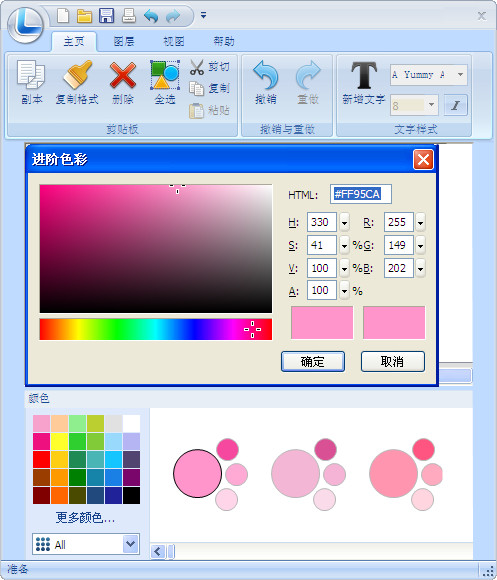The height and width of the screenshot is (580, 497).
Task: Open the font size 8 dropdown
Action: tap(432, 105)
